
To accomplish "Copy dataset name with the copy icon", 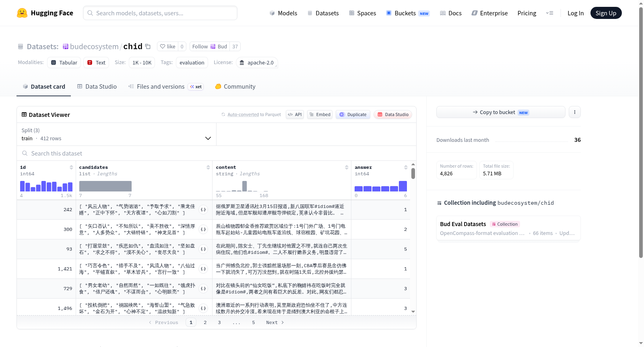I will pos(148,46).
